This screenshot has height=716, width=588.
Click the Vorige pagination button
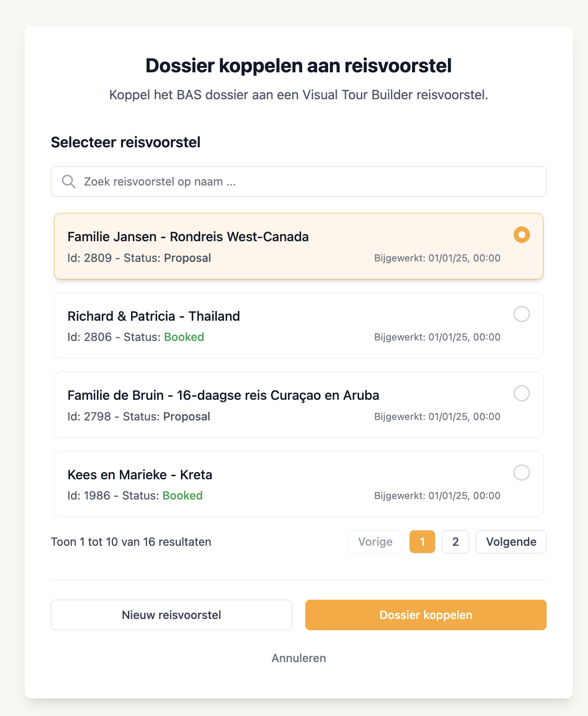(x=375, y=542)
